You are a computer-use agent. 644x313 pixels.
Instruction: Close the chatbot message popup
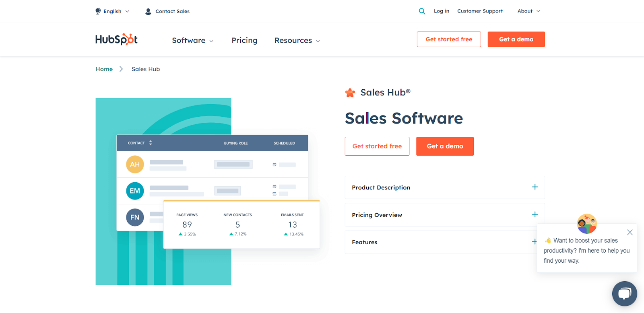pyautogui.click(x=630, y=232)
